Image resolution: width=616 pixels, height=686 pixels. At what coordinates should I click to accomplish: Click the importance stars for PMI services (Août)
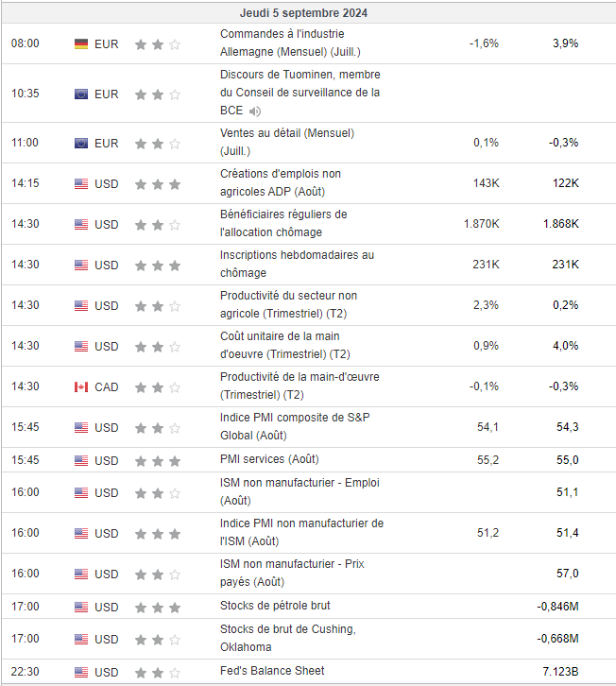(x=157, y=461)
